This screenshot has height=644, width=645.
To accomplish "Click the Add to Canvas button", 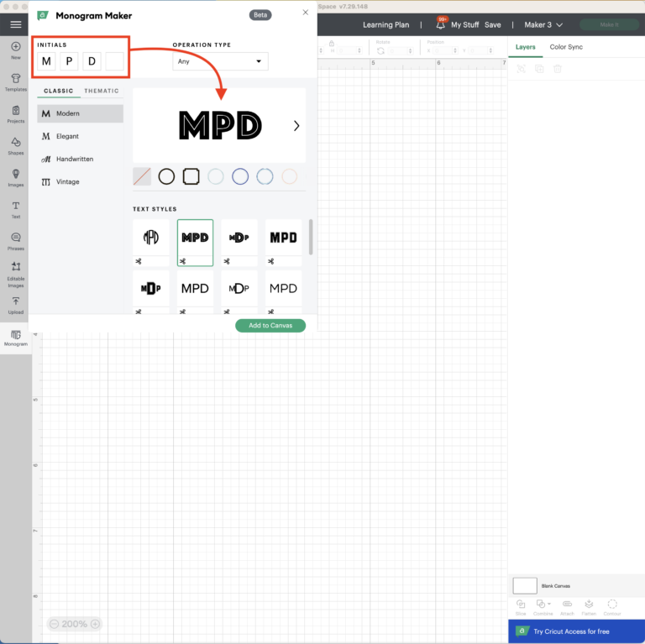I will point(270,325).
